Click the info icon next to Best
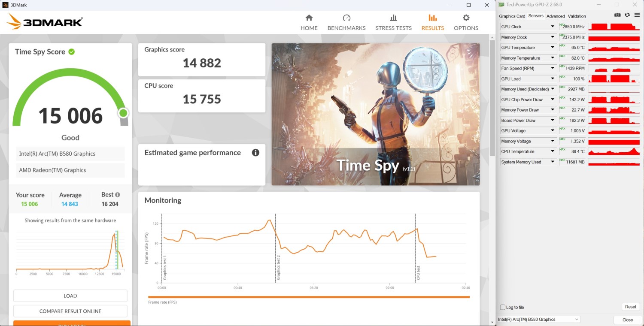 (x=118, y=195)
